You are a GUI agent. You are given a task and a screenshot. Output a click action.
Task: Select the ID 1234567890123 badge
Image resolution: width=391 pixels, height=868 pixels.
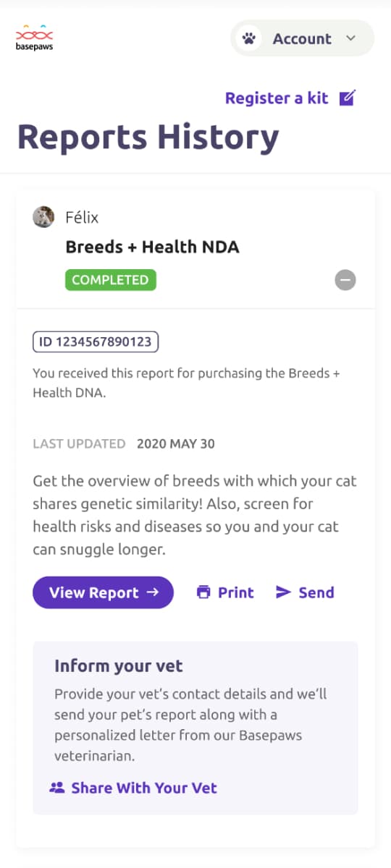point(96,341)
